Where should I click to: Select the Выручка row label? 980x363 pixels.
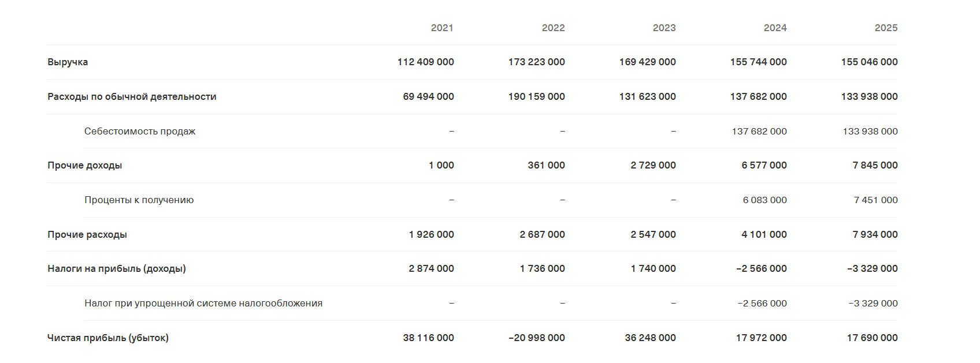click(x=68, y=62)
